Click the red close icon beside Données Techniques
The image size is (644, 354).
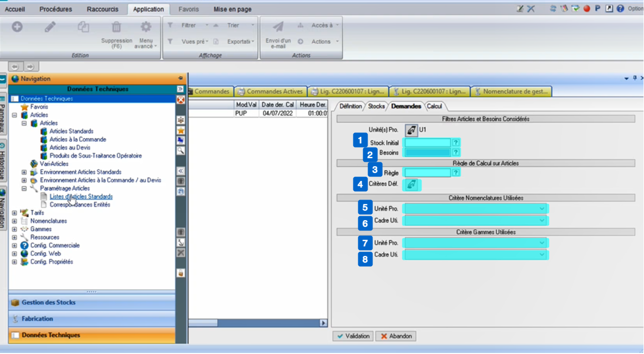coord(180,100)
